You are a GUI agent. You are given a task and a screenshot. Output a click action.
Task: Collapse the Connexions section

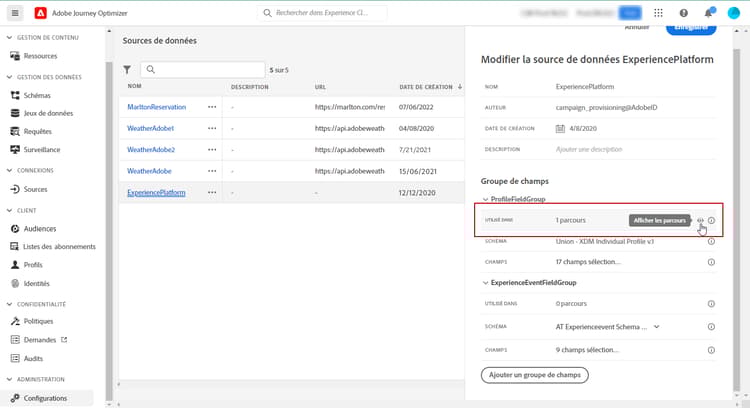click(x=9, y=170)
